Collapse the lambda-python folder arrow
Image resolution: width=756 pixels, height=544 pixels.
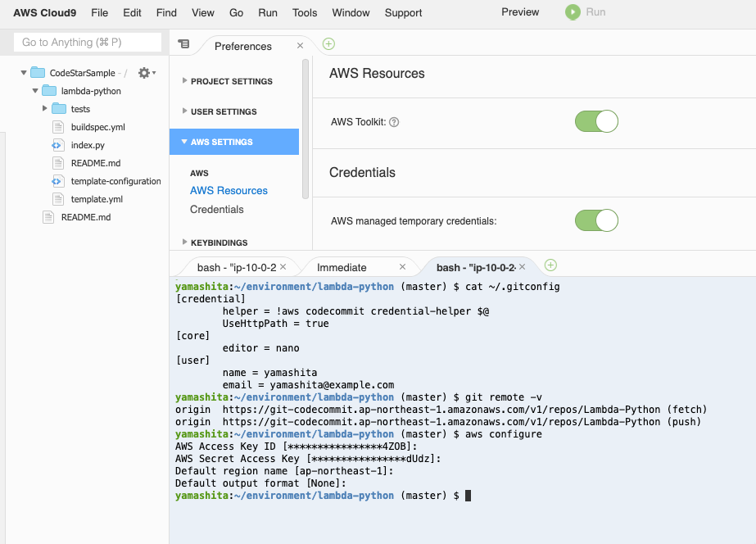(x=35, y=91)
